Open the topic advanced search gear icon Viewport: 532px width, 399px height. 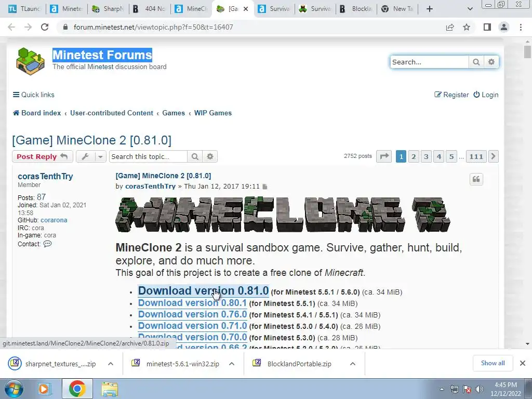(x=210, y=156)
